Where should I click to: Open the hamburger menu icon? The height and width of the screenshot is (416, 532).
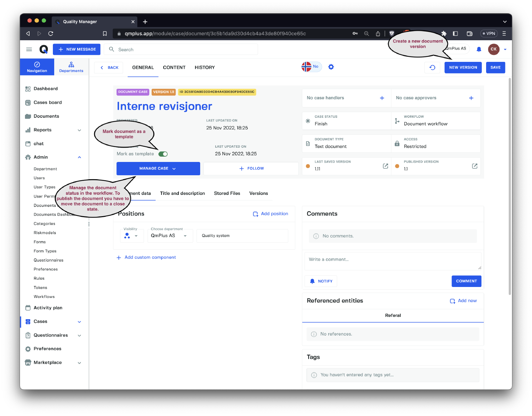[x=29, y=49]
